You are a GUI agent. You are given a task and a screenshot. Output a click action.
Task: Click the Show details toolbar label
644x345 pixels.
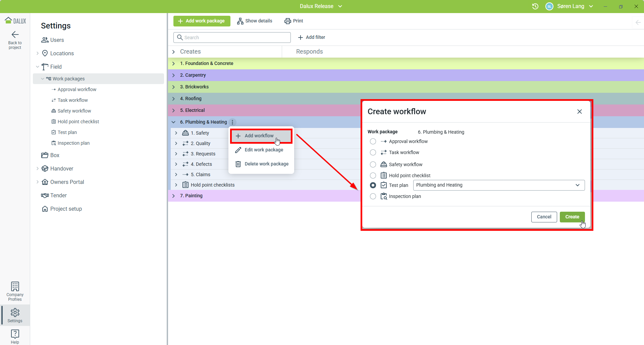259,21
